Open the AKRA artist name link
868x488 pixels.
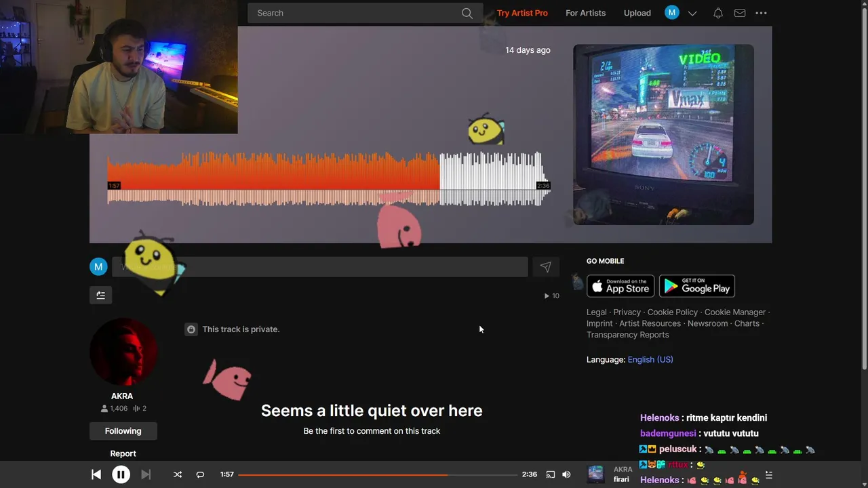pos(122,396)
